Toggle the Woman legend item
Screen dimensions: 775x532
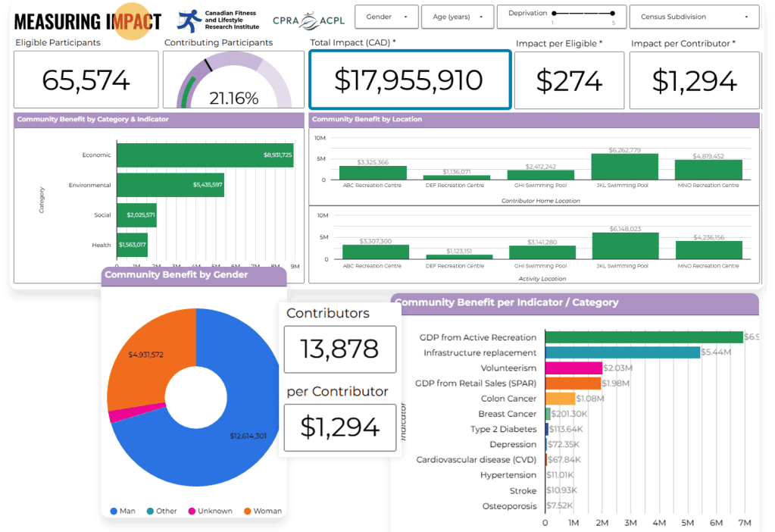261,511
